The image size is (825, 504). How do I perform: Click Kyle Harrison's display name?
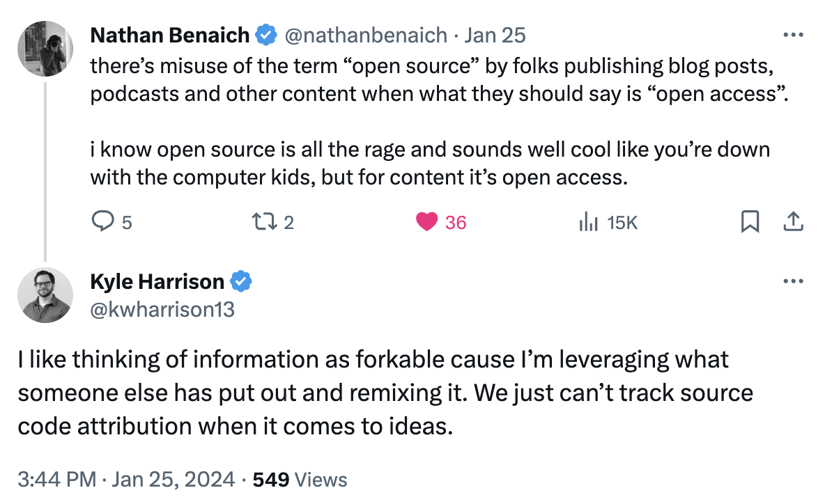pyautogui.click(x=157, y=282)
